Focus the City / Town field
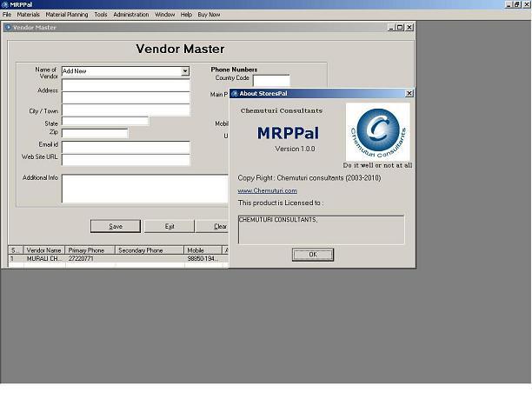This screenshot has width=532, height=399. click(125, 110)
